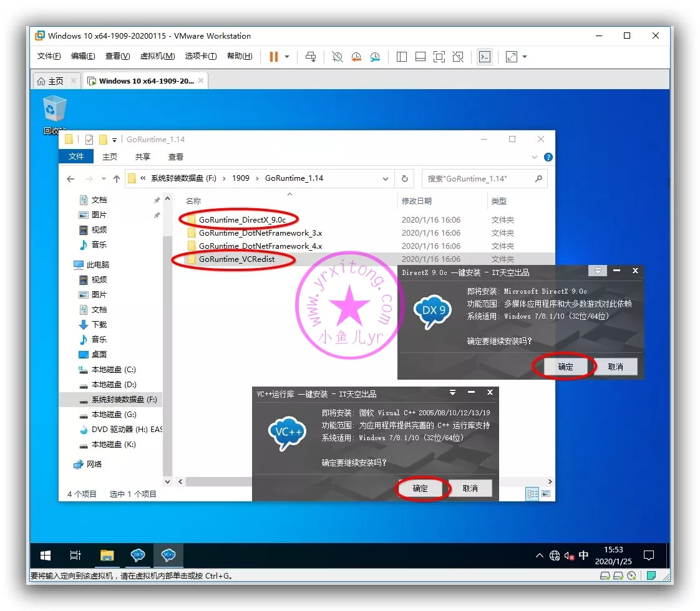Click 取消 in the VC++ runtime dialog
This screenshot has height=611, width=700.
tap(470, 488)
